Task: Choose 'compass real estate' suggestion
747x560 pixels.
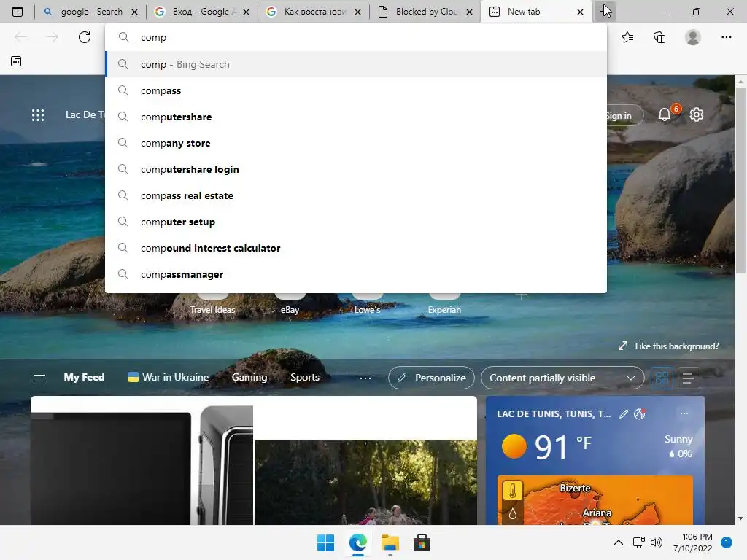Action: (x=356, y=195)
